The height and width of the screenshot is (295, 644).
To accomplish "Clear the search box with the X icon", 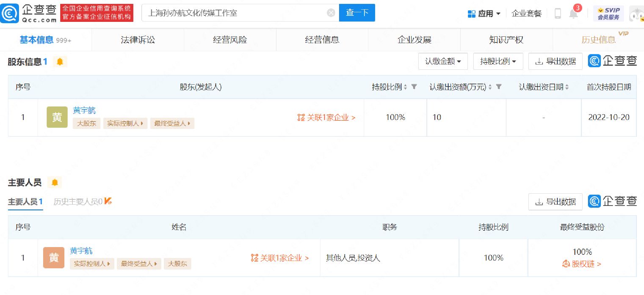I will pyautogui.click(x=331, y=13).
